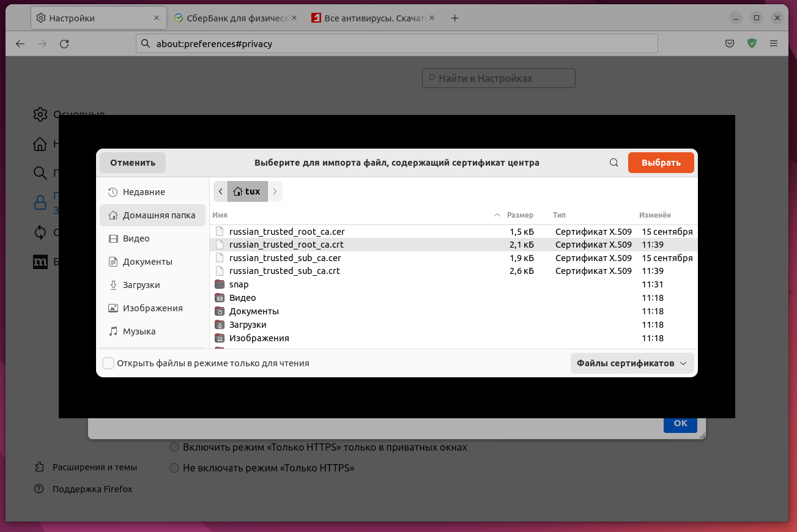Reload page using the Firefox refresh icon
The height and width of the screenshot is (532, 797).
pyautogui.click(x=64, y=44)
